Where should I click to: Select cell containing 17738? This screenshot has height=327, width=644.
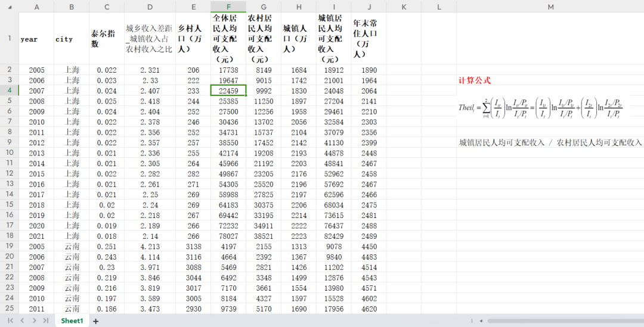pyautogui.click(x=228, y=70)
